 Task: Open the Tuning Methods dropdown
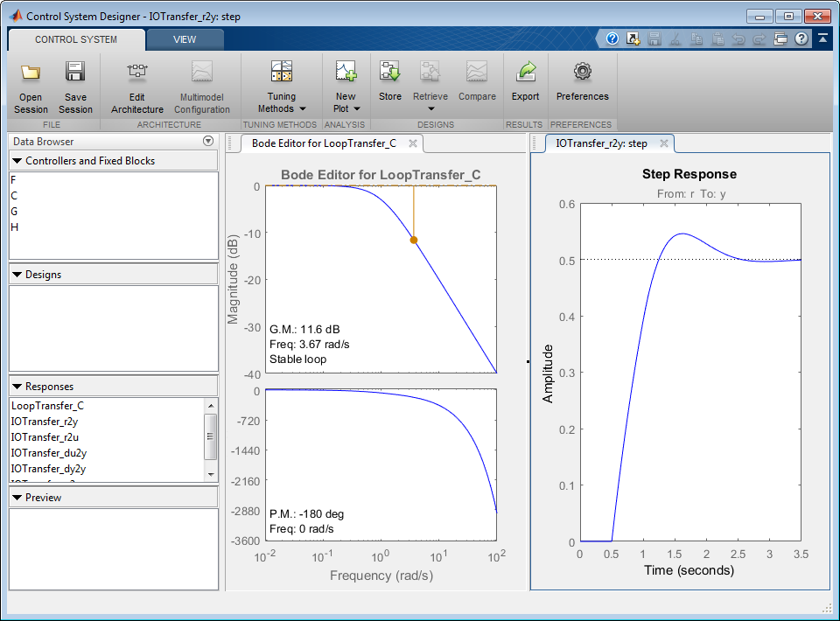point(282,102)
